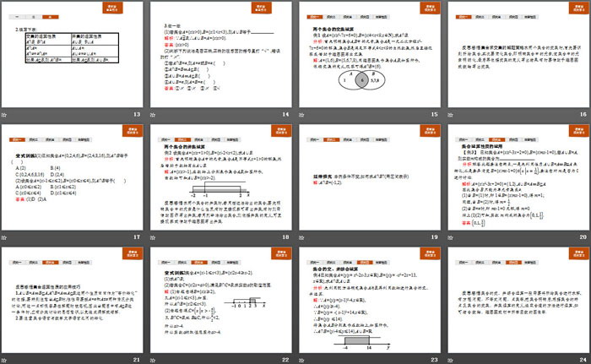The height and width of the screenshot is (364, 591).
Task: Click the animation star below slide 14
Action: click(x=156, y=114)
